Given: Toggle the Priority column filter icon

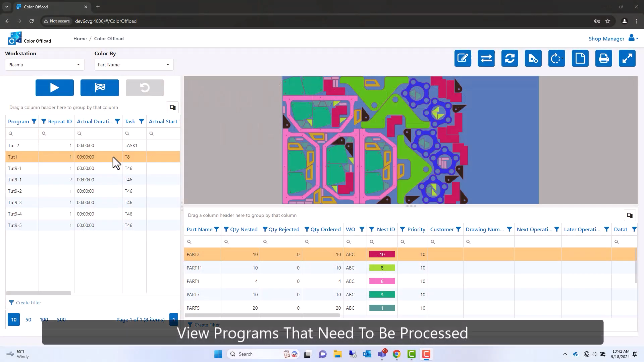Looking at the screenshot, I should click(x=402, y=229).
